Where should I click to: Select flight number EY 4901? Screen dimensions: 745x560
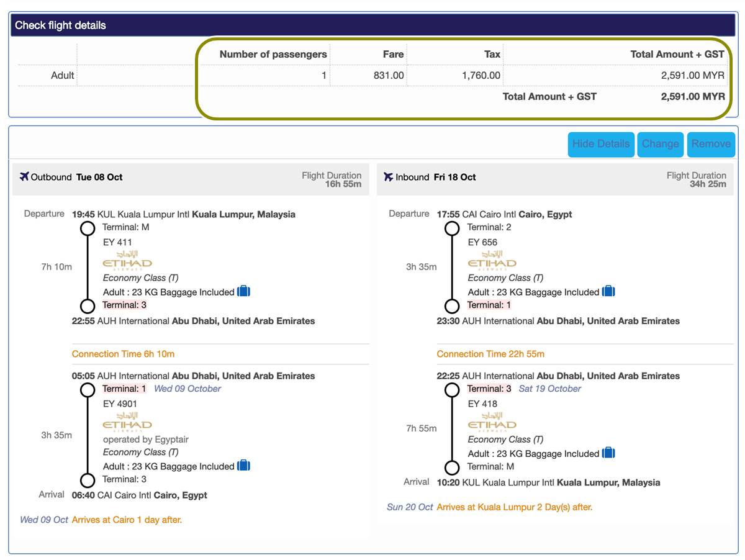click(x=120, y=404)
